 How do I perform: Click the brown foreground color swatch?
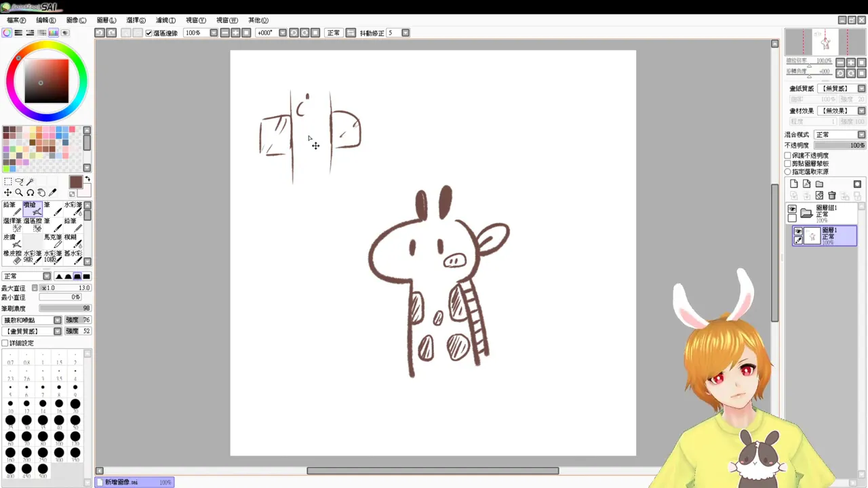[75, 182]
